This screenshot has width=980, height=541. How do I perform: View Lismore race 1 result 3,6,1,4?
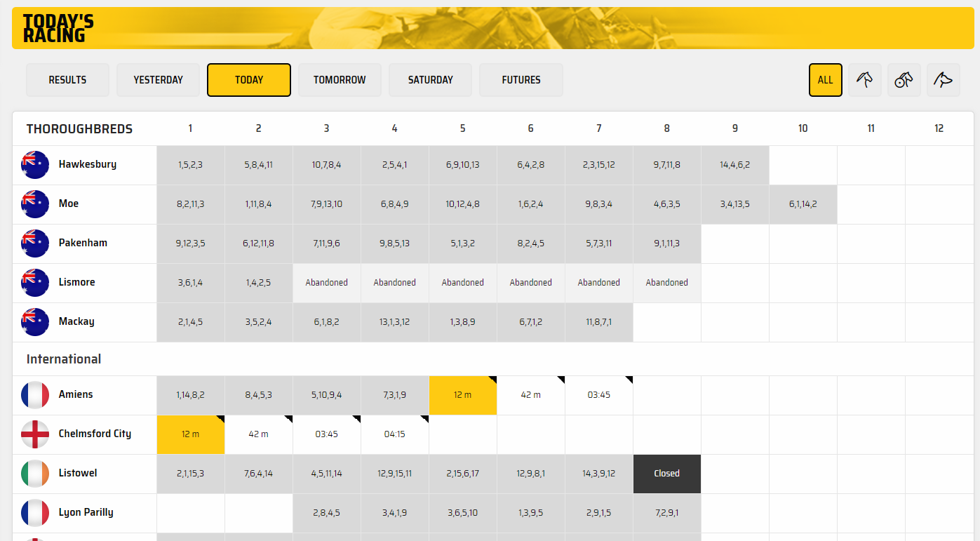190,283
